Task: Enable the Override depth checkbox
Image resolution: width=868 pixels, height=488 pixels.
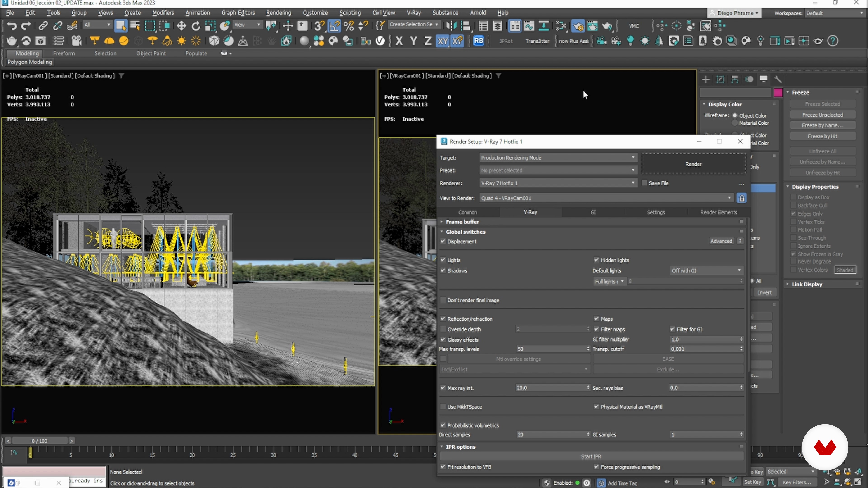Action: click(443, 329)
